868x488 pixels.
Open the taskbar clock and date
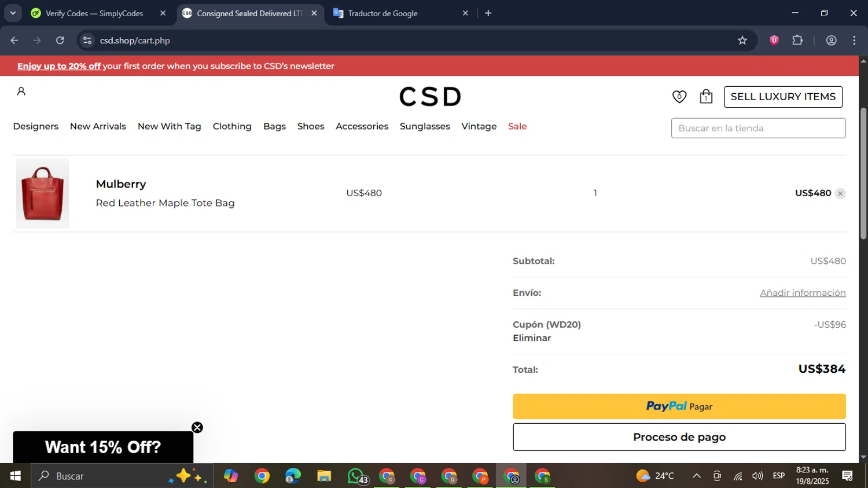click(812, 476)
